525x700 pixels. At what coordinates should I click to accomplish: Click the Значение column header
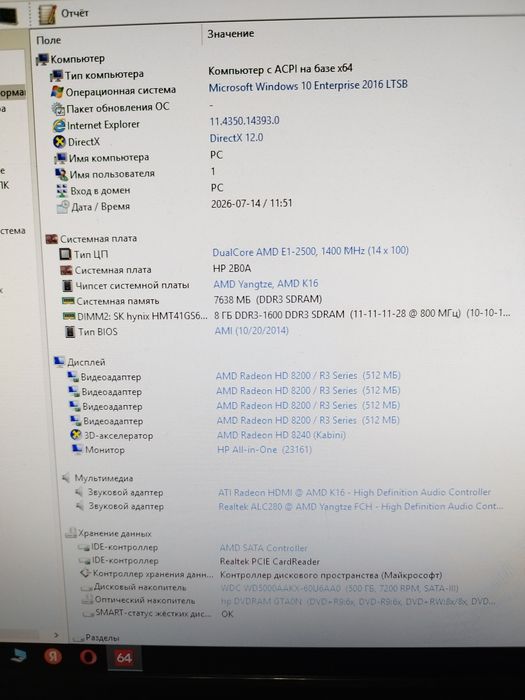point(231,33)
